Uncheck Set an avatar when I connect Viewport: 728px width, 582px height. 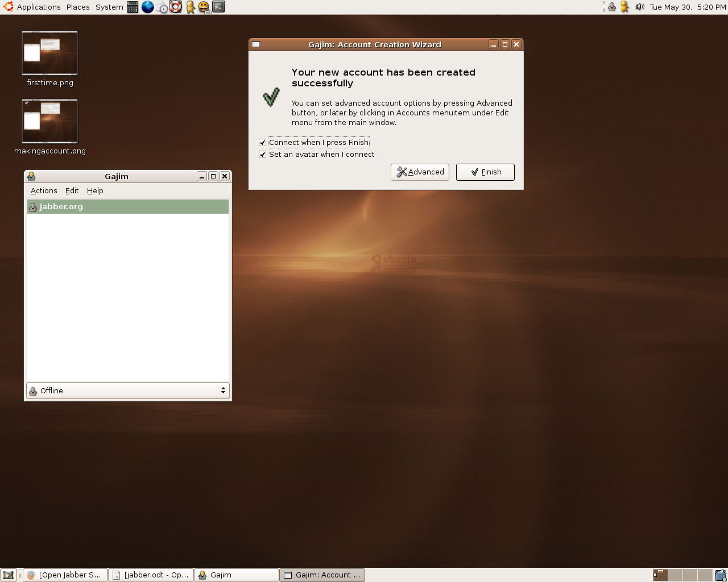coord(262,155)
